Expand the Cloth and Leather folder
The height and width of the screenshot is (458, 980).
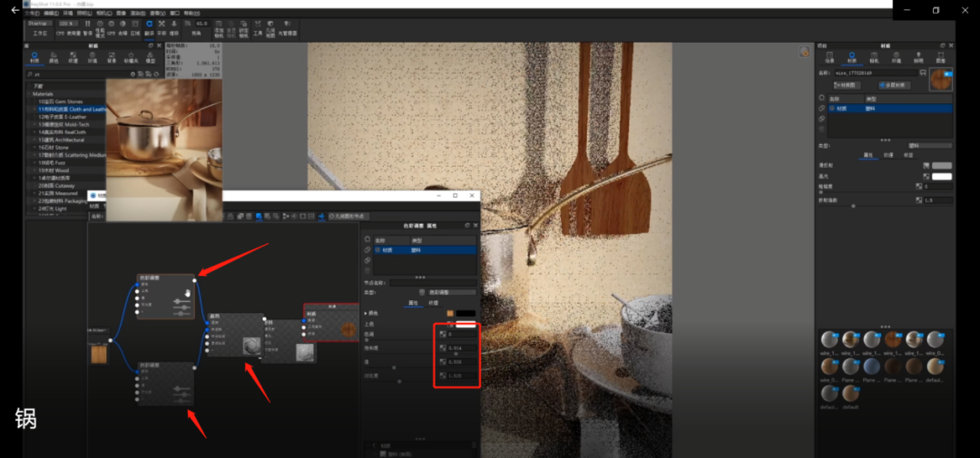pyautogui.click(x=34, y=109)
